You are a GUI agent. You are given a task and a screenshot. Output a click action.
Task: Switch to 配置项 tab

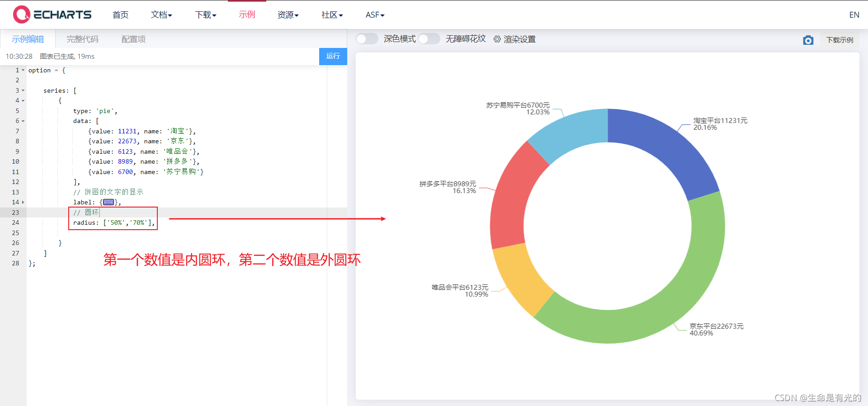point(133,39)
